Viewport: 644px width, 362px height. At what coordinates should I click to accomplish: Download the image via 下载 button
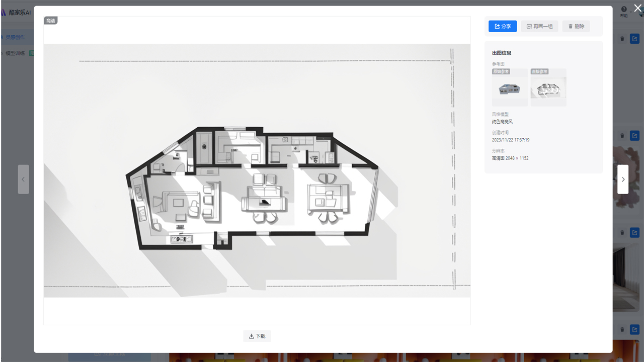click(257, 336)
